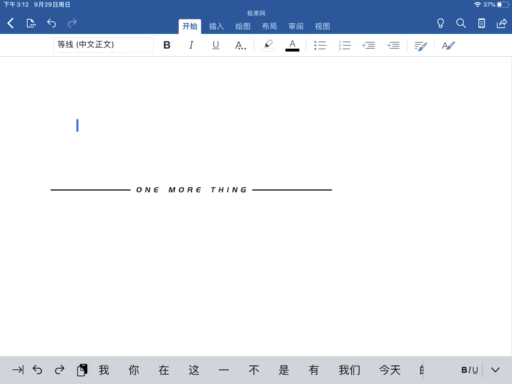The image size is (512, 384).
Task: Open the search magnifier icon
Action: pyautogui.click(x=461, y=23)
